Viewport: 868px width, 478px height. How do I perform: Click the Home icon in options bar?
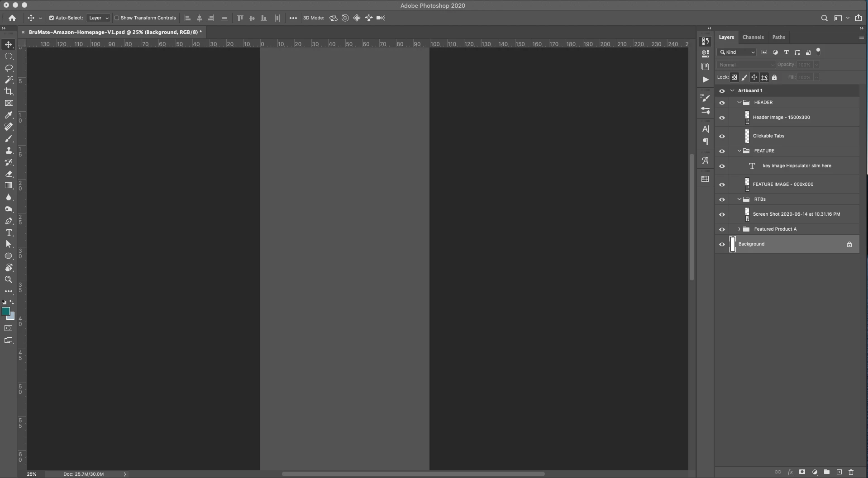click(x=12, y=18)
